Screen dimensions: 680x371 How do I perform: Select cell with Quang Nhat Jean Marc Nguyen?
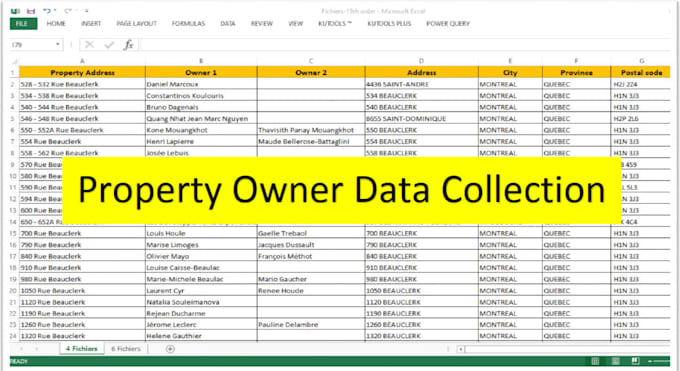tap(201, 118)
